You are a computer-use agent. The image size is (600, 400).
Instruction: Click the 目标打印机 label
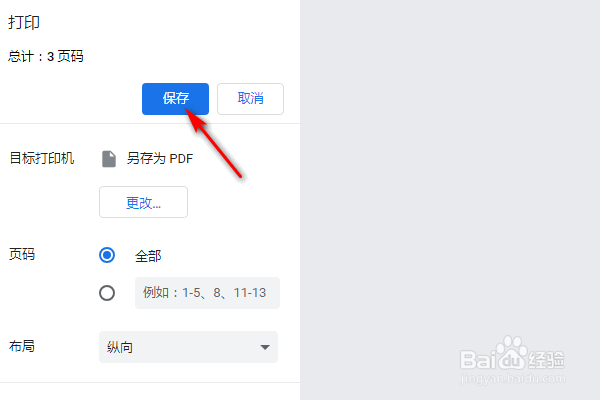pyautogui.click(x=42, y=158)
